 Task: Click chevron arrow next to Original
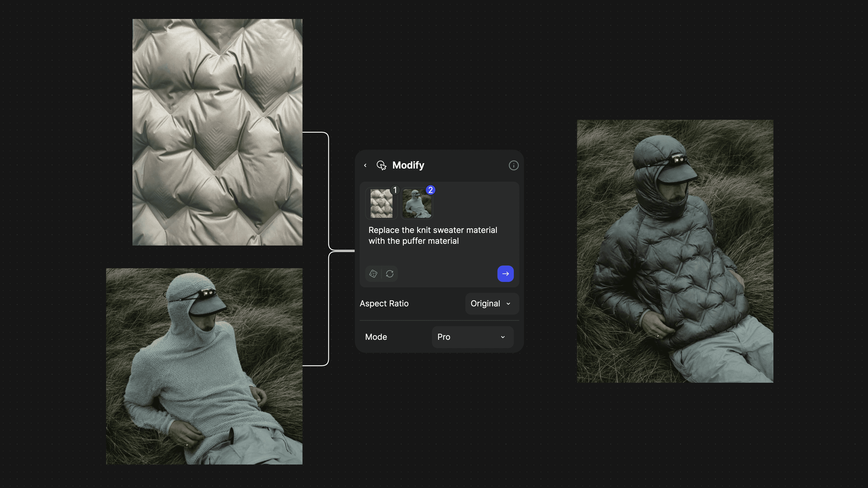(508, 303)
